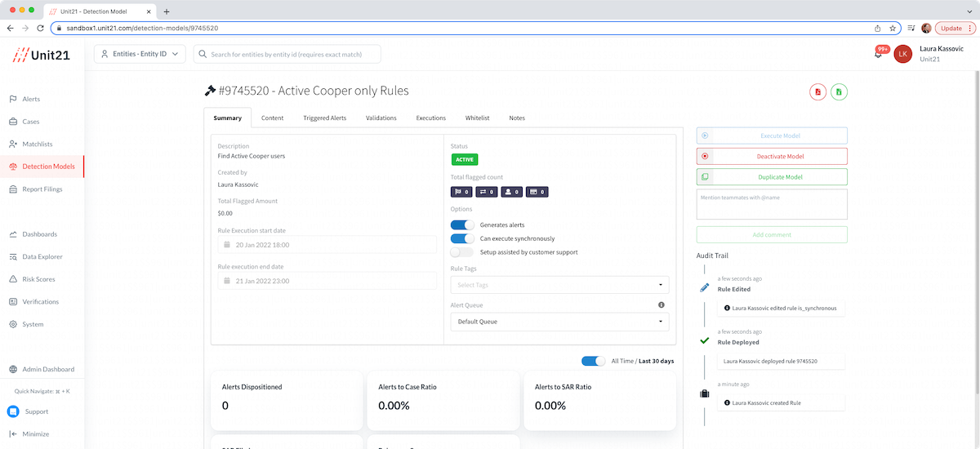This screenshot has height=449, width=980.
Task: Focus entity ID search field
Action: click(287, 54)
